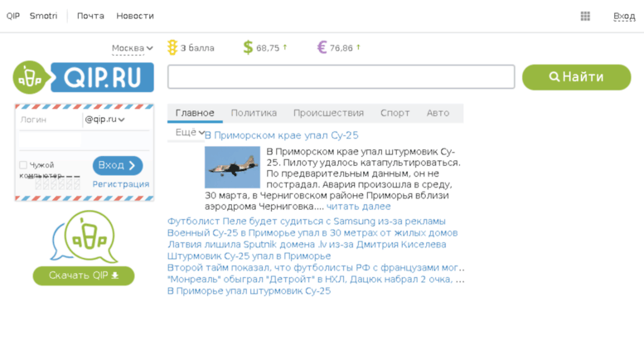Open the apps grid icon

click(x=585, y=16)
